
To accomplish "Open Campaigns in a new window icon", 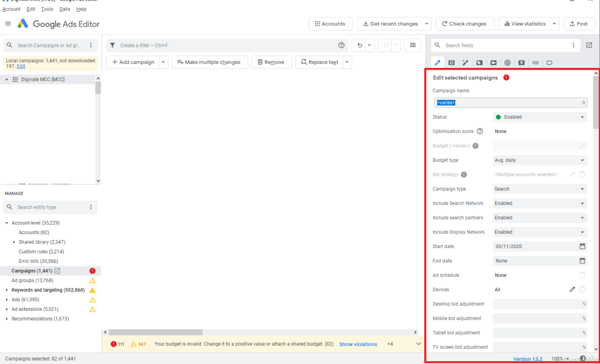I will pos(57,271).
